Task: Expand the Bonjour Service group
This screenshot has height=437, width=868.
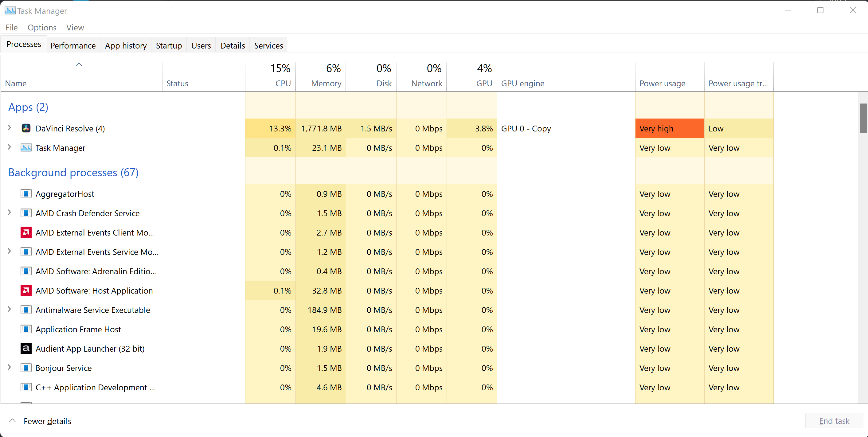Action: 10,367
